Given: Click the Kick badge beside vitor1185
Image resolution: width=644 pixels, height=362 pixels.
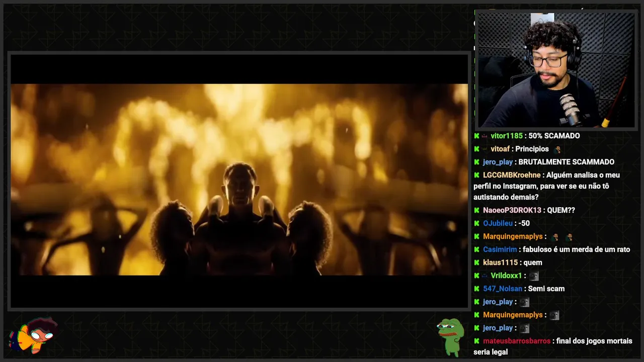Looking at the screenshot, I should pyautogui.click(x=476, y=136).
